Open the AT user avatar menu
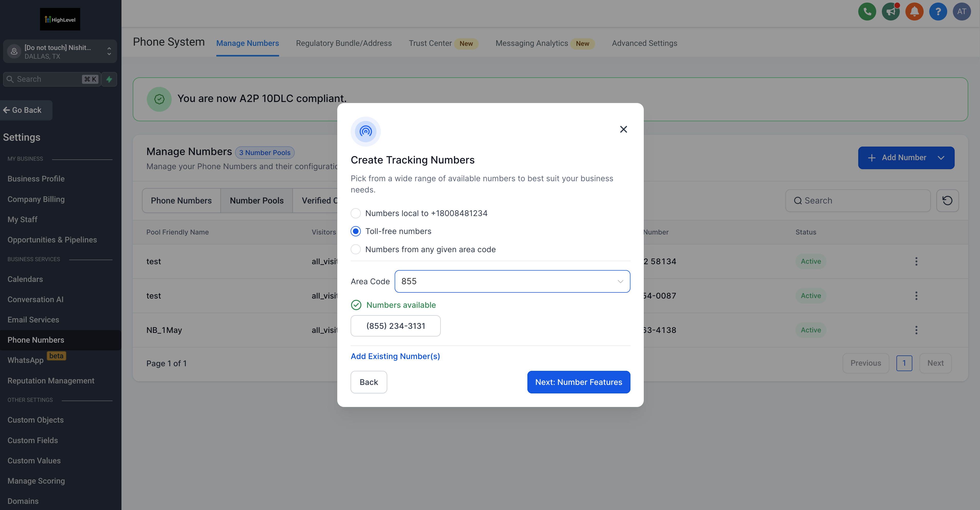Image resolution: width=980 pixels, height=510 pixels. (x=961, y=12)
